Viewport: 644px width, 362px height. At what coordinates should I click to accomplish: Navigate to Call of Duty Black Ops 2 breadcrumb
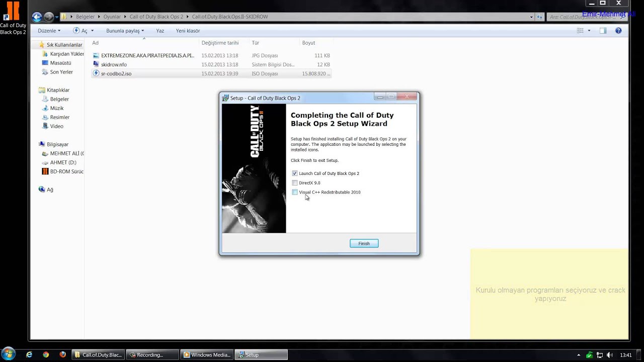point(156,17)
